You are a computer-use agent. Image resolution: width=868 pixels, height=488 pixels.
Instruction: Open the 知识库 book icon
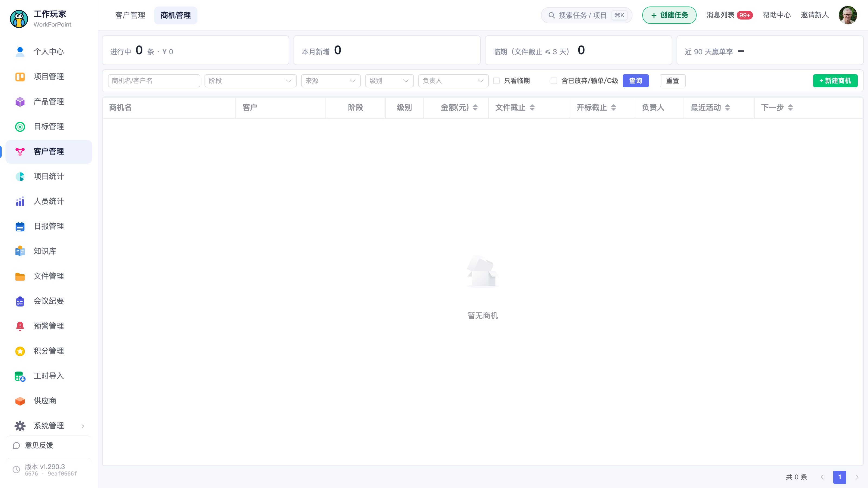click(x=20, y=251)
